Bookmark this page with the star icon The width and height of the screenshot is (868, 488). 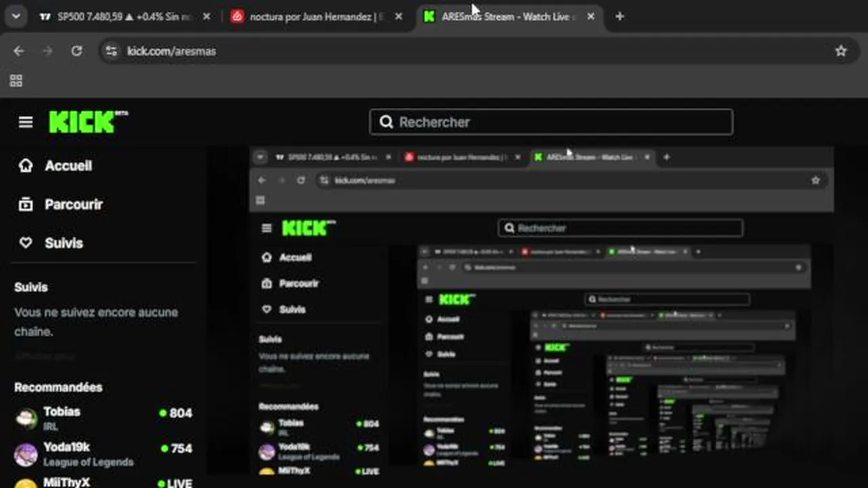[841, 51]
